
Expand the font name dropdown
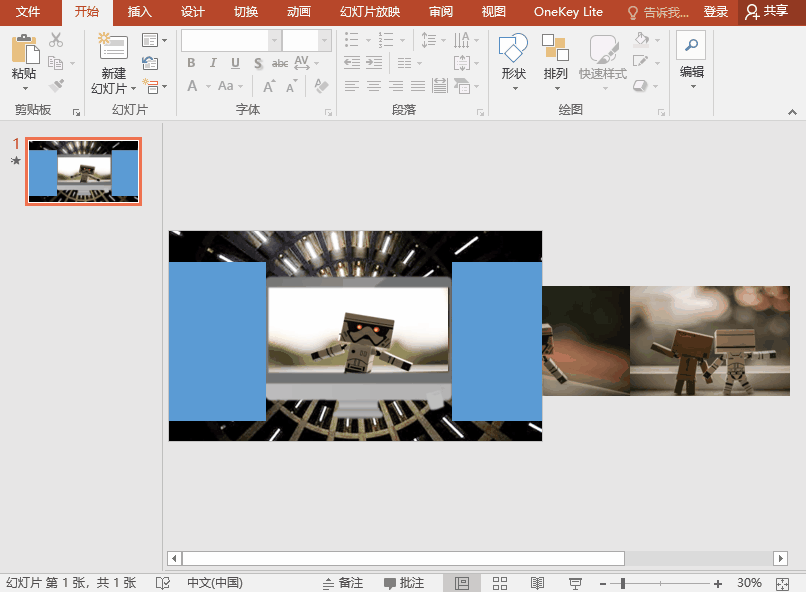pyautogui.click(x=274, y=41)
